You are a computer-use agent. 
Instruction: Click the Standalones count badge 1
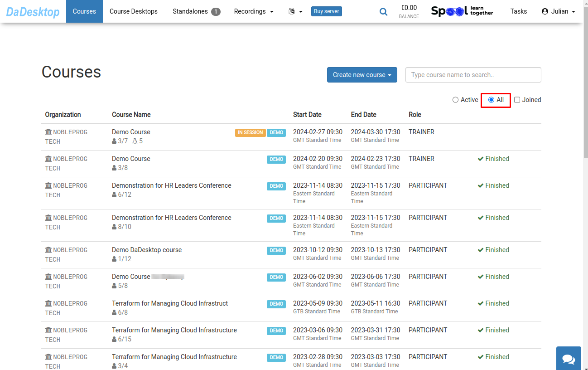click(216, 12)
